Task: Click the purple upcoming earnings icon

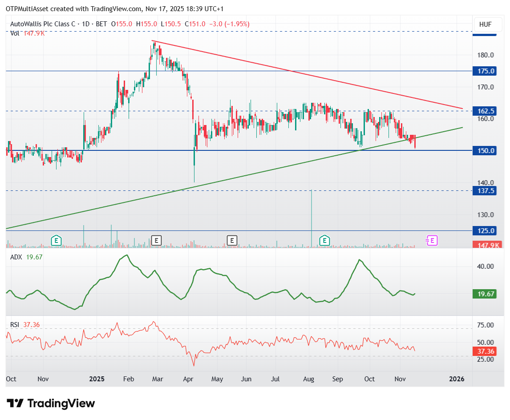Action: click(432, 241)
